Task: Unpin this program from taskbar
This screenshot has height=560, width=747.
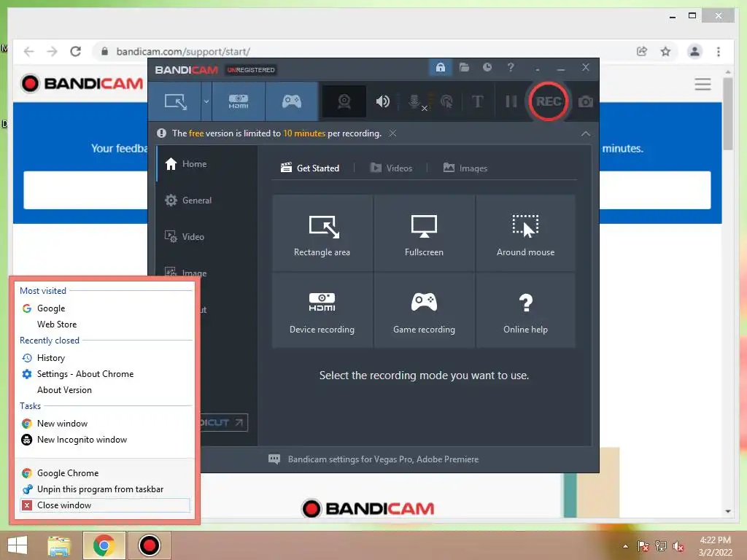Action: pyautogui.click(x=105, y=489)
